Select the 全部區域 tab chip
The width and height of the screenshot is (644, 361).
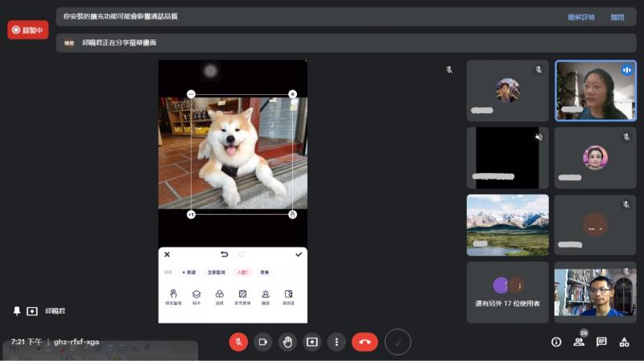click(x=216, y=273)
